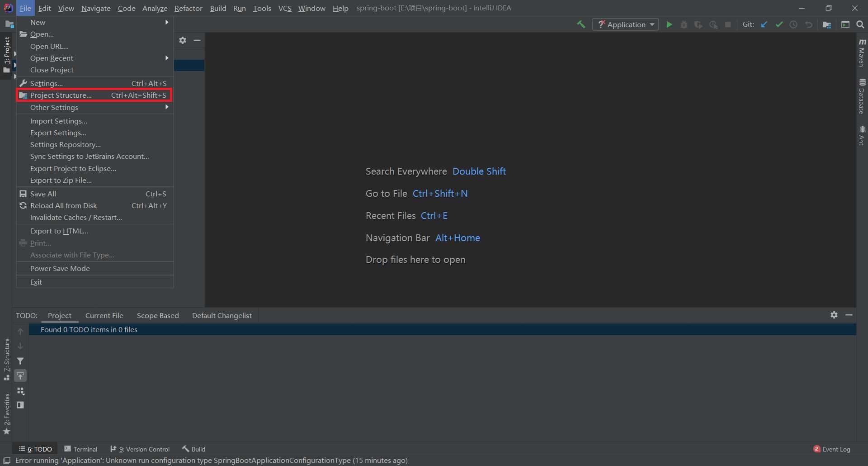Click the Stop process square icon
The image size is (868, 466).
coord(728,24)
